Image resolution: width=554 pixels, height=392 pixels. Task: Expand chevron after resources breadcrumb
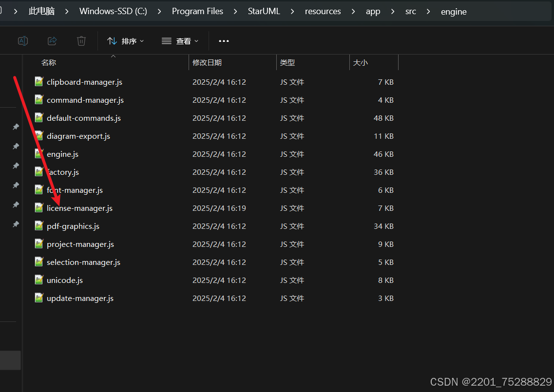point(353,11)
